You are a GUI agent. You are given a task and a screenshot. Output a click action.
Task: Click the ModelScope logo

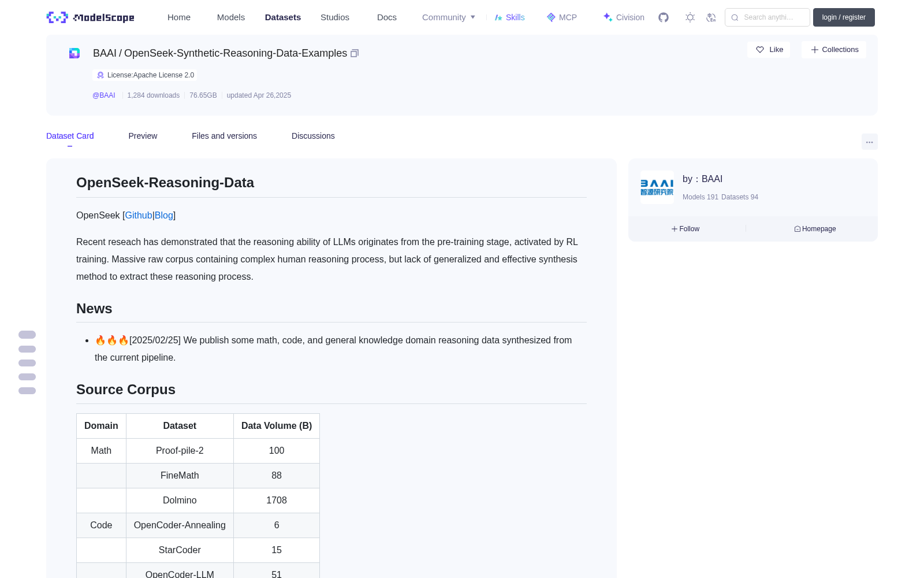(x=91, y=17)
